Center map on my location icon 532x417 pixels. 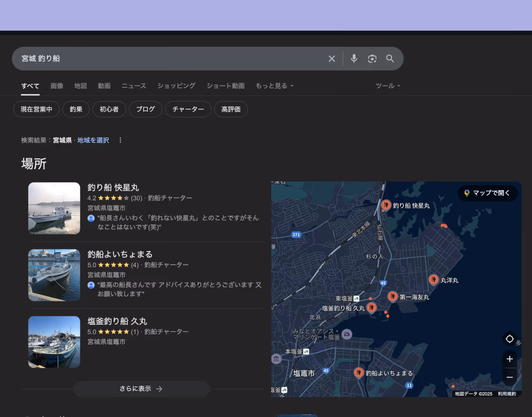(x=509, y=339)
